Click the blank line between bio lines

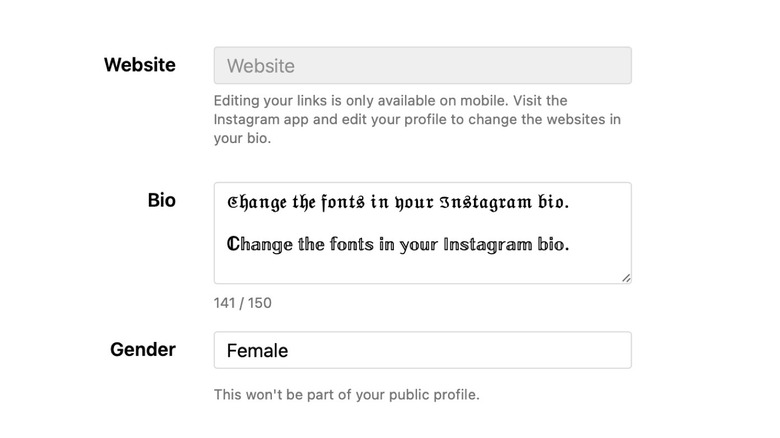point(400,224)
